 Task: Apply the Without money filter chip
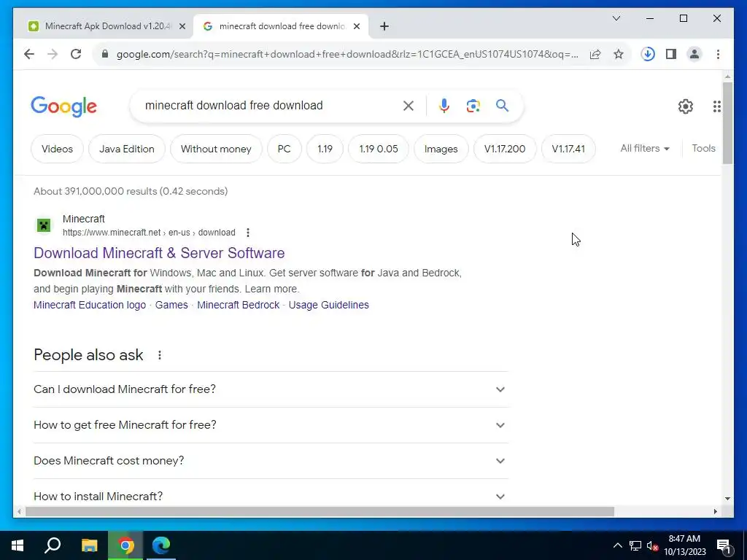[216, 149]
